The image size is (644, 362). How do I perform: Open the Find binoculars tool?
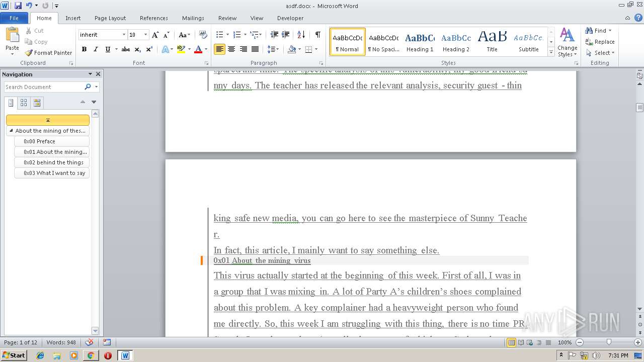point(589,31)
